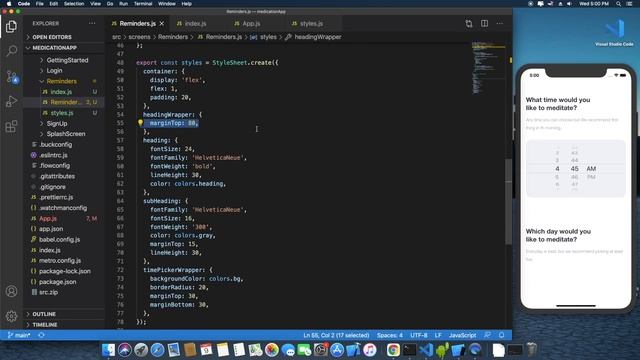Open the Accounts menu icon
This screenshot has width=640, height=360.
coord(11,291)
